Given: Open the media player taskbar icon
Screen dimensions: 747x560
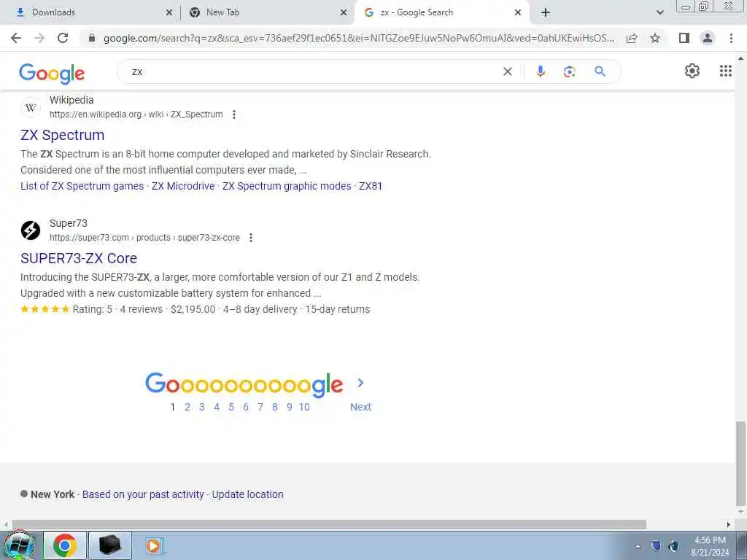Looking at the screenshot, I should pyautogui.click(x=154, y=545).
